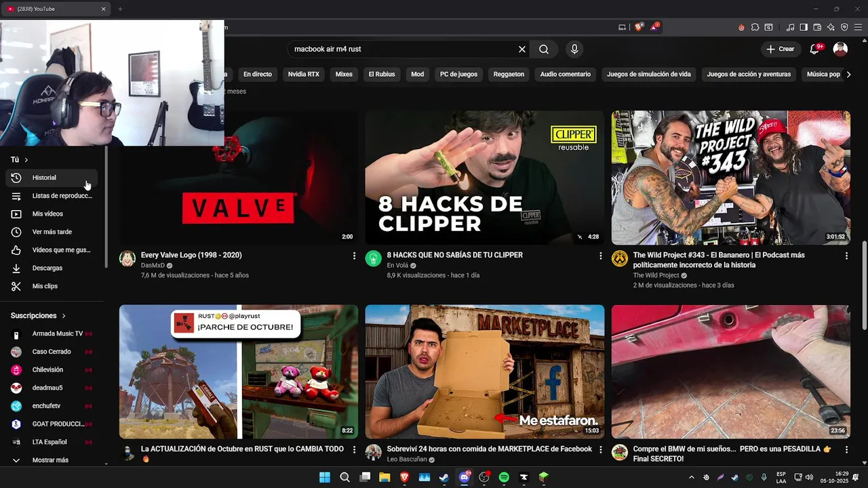Open Spotify from the taskbar
This screenshot has width=868, height=488.
click(504, 477)
